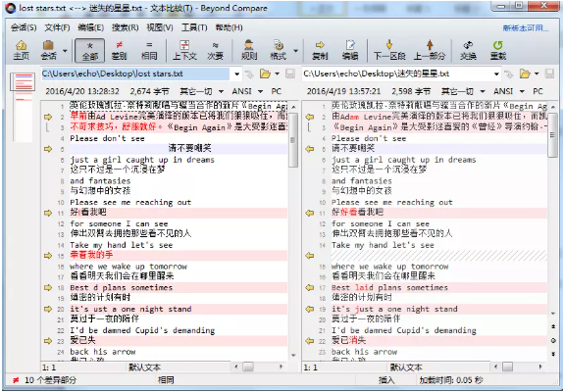
Task: Click left line 6 just a girl caught up
Action: 142,160
